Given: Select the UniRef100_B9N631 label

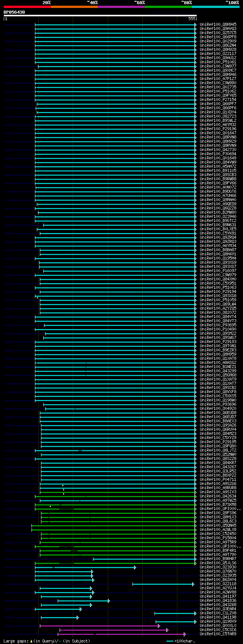Looking at the screenshot, I should coord(218,225).
